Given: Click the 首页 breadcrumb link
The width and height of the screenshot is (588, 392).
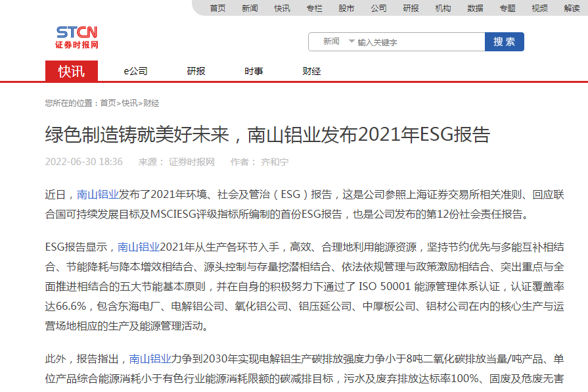Looking at the screenshot, I should [108, 103].
